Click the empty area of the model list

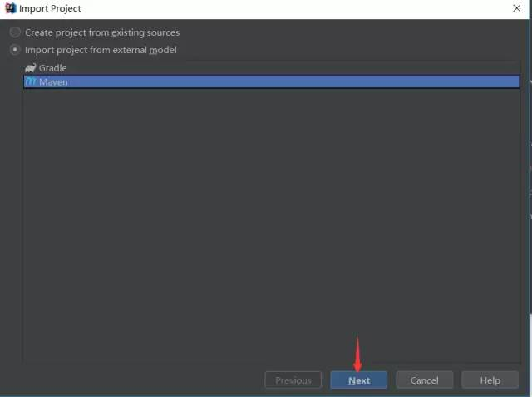[x=272, y=223]
